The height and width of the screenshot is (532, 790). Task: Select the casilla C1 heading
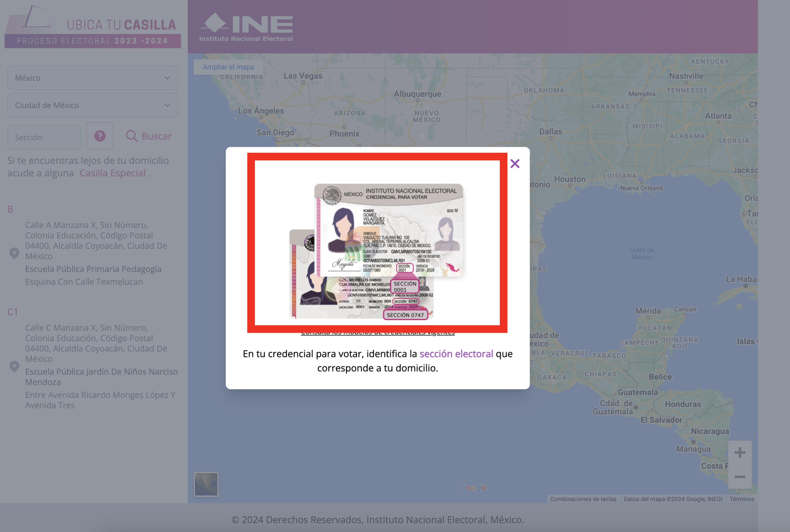13,312
